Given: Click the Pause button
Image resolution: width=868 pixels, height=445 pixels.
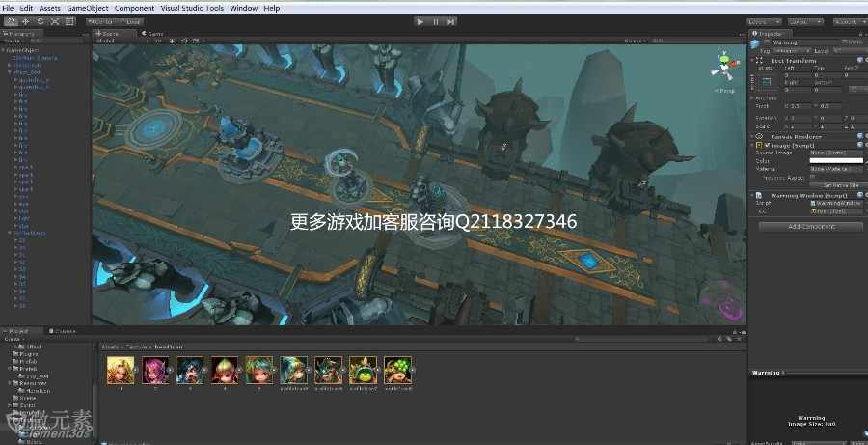Looking at the screenshot, I should point(436,21).
